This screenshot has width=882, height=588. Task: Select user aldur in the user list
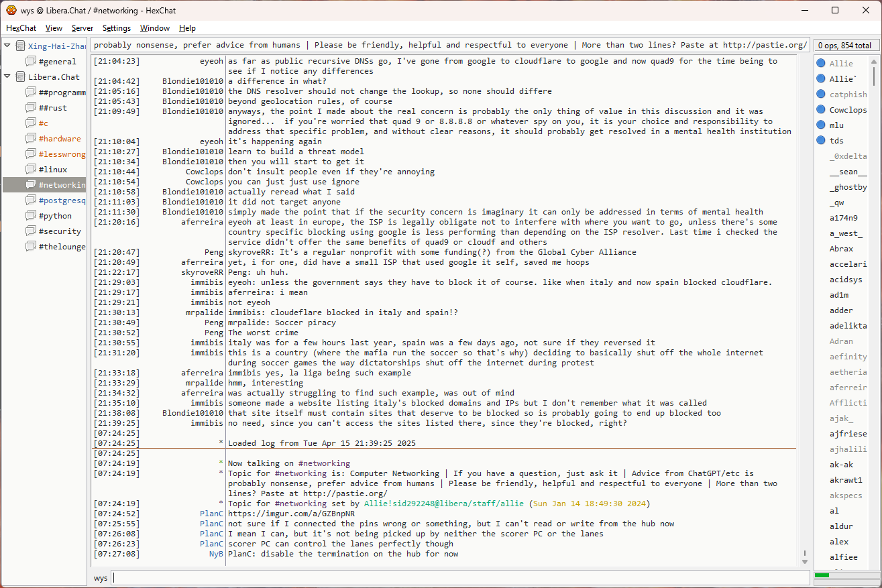click(x=841, y=526)
